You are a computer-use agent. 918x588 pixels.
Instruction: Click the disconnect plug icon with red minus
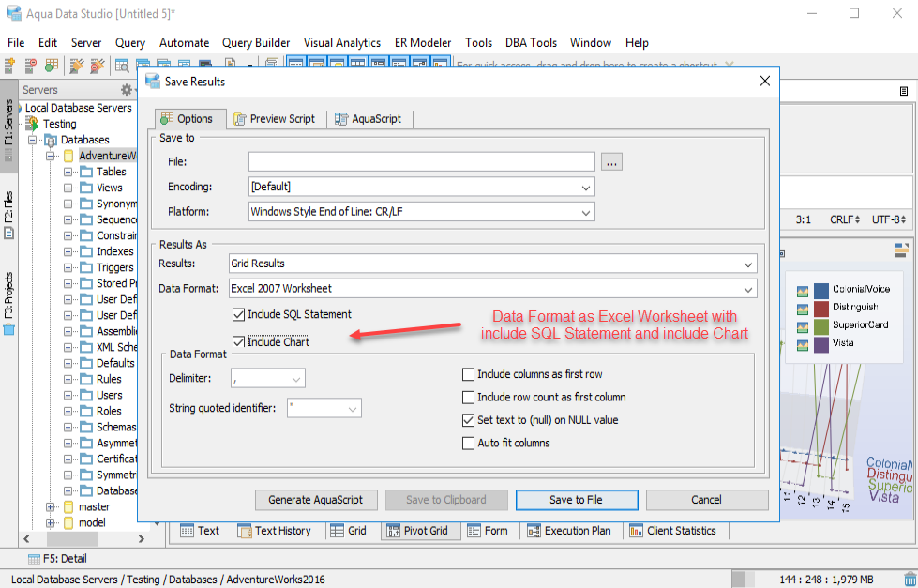[x=98, y=66]
